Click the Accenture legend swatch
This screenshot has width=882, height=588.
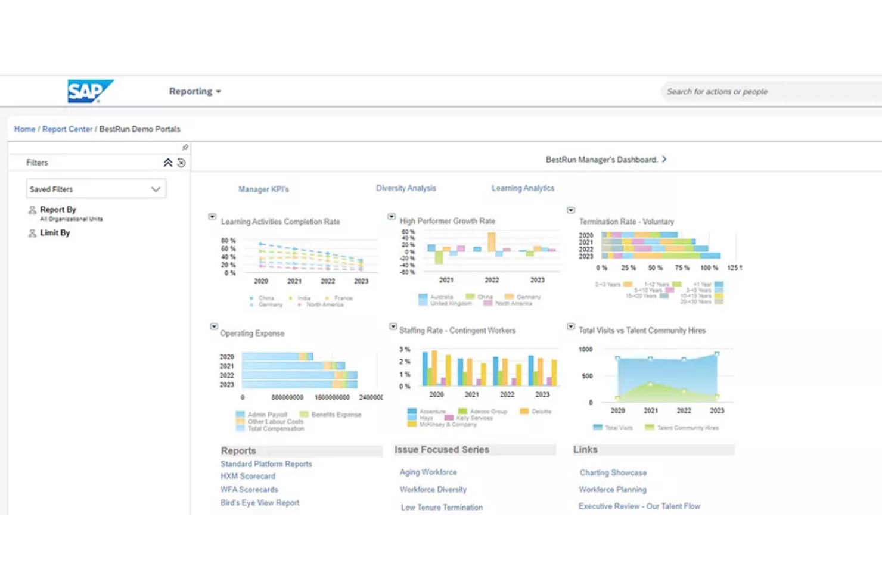pyautogui.click(x=412, y=411)
